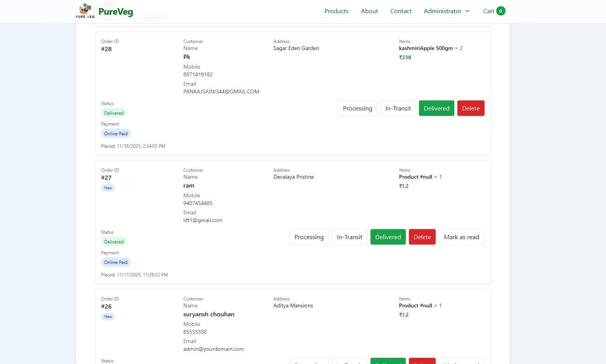Open the Administrator chevron arrow
Screen dimensions: 606x364
[467, 11]
